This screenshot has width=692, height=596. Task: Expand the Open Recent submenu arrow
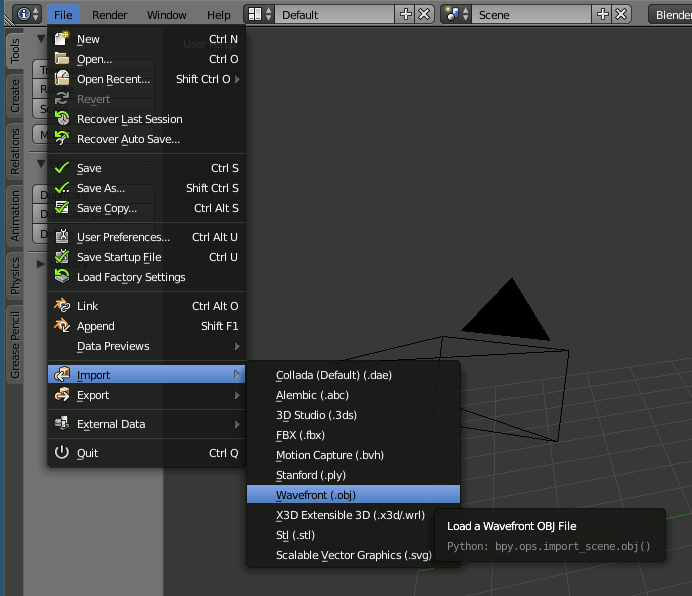coord(237,79)
